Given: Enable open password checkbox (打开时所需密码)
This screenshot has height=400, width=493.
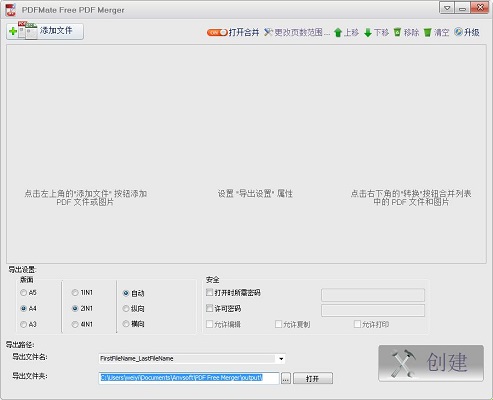Looking at the screenshot, I should click(209, 292).
